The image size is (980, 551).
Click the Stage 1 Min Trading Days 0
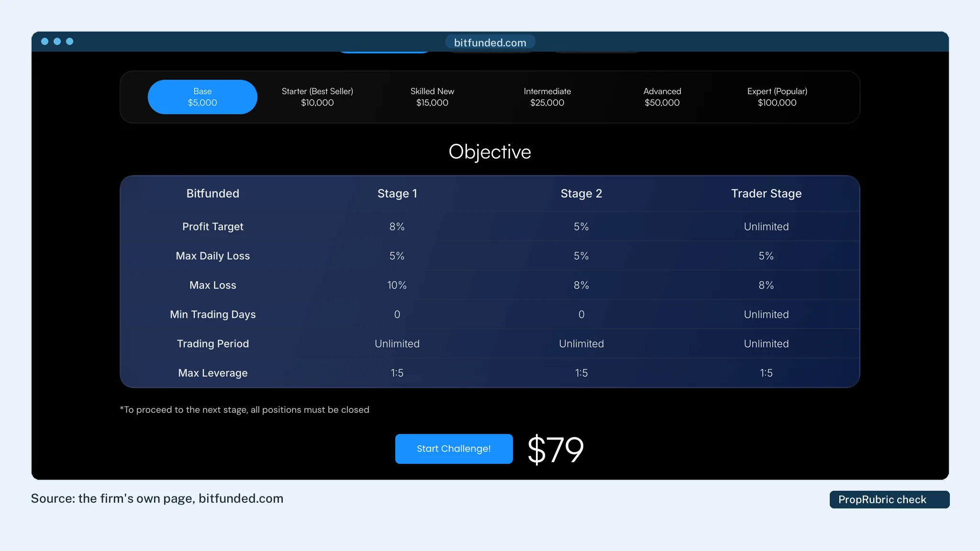(397, 314)
